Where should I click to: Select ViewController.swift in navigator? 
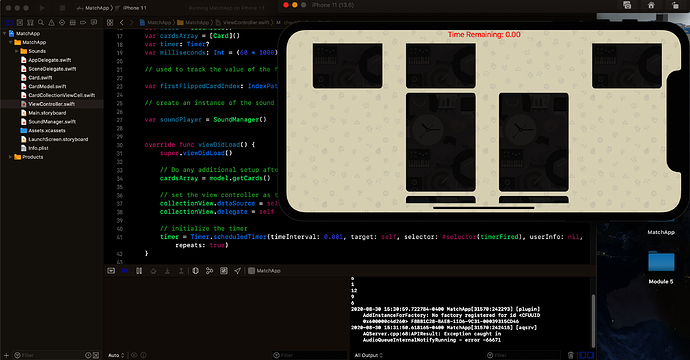click(x=52, y=104)
